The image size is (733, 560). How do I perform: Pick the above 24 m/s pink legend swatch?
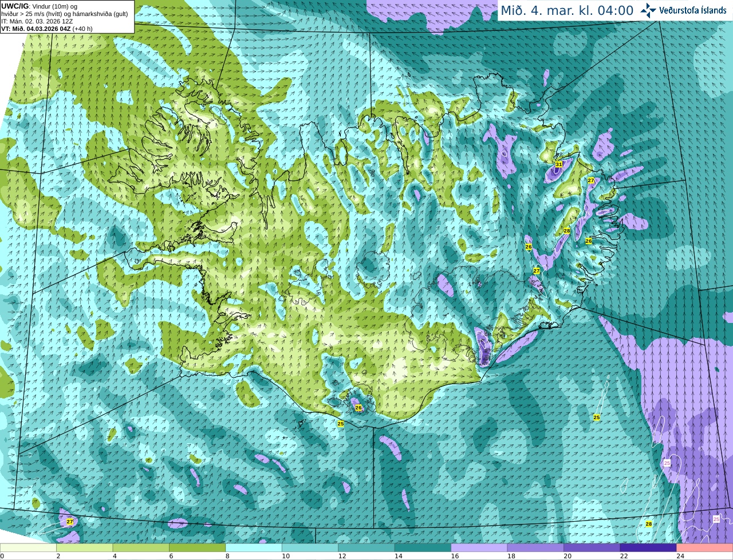click(x=705, y=547)
